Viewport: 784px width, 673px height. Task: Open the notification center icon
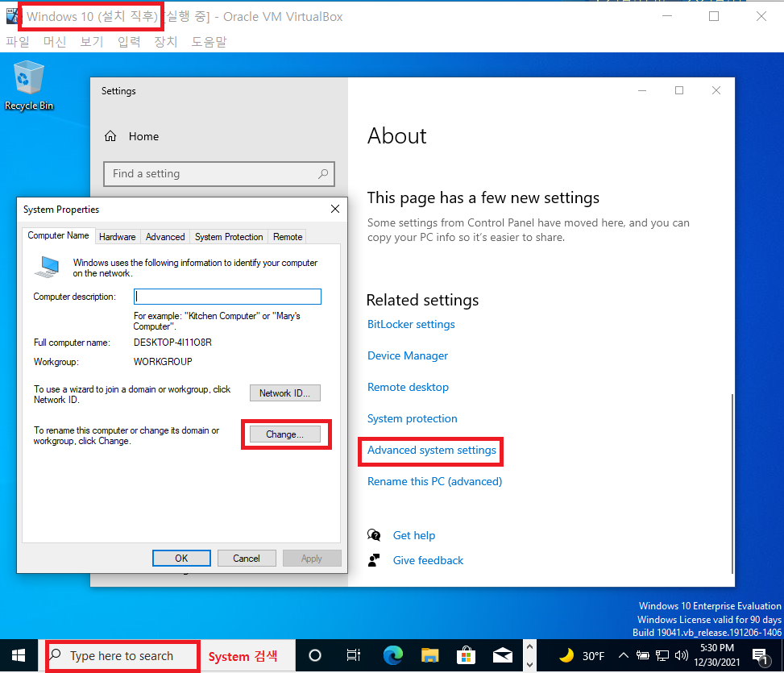point(760,656)
